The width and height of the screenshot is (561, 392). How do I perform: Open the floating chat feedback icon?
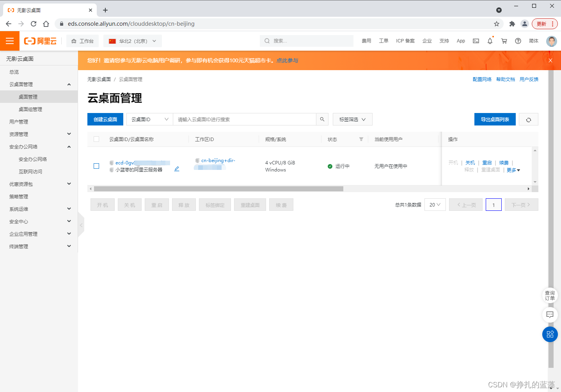click(550, 315)
